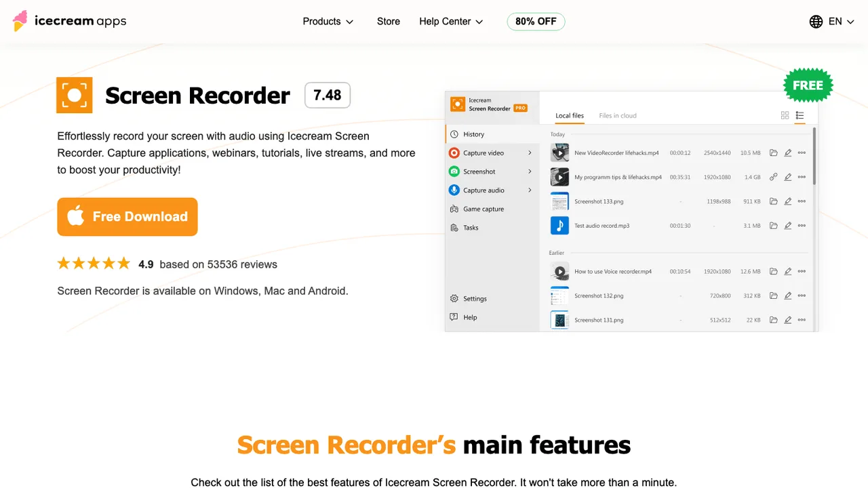Click the five-star rating
This screenshot has width=868, height=488.
[94, 264]
